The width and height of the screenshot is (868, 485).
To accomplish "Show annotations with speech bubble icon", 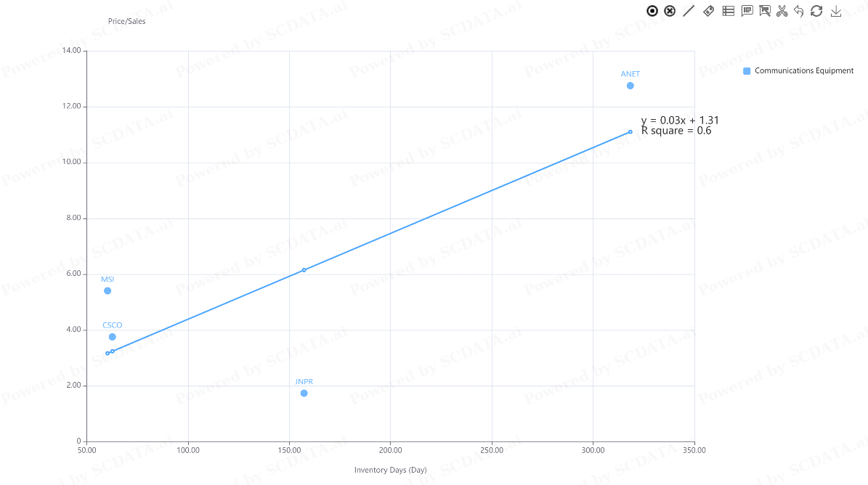I will (747, 11).
